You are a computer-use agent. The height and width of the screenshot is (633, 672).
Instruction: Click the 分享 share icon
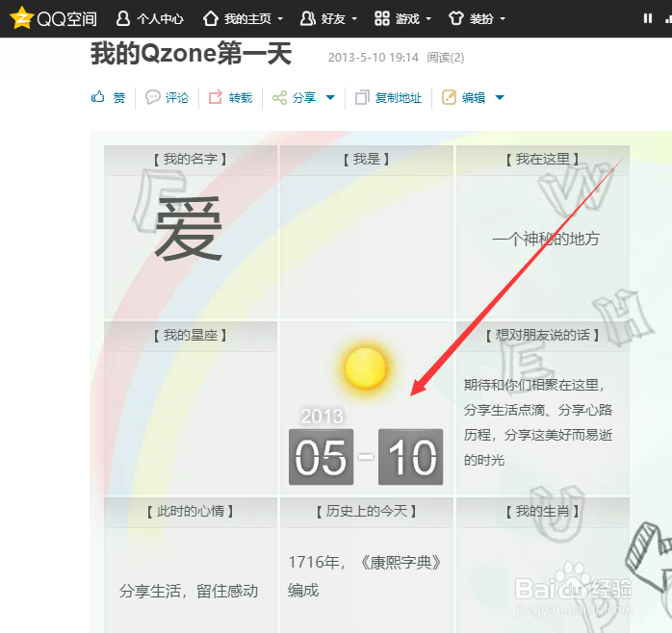[279, 98]
